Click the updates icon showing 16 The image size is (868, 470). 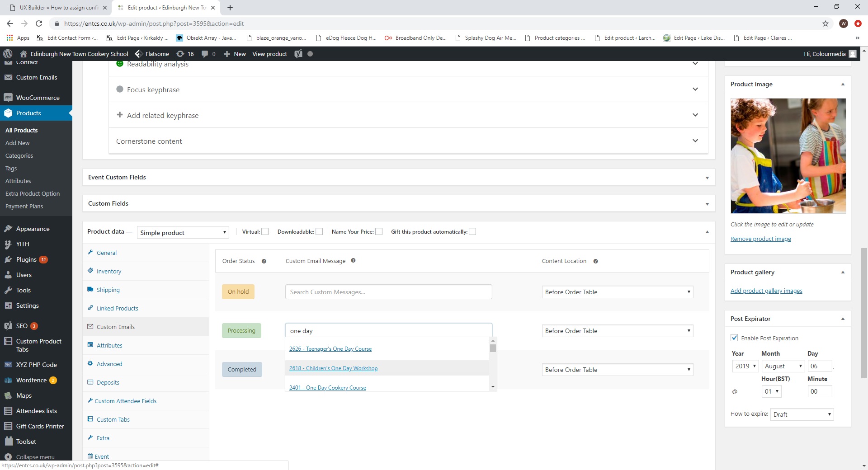click(185, 54)
